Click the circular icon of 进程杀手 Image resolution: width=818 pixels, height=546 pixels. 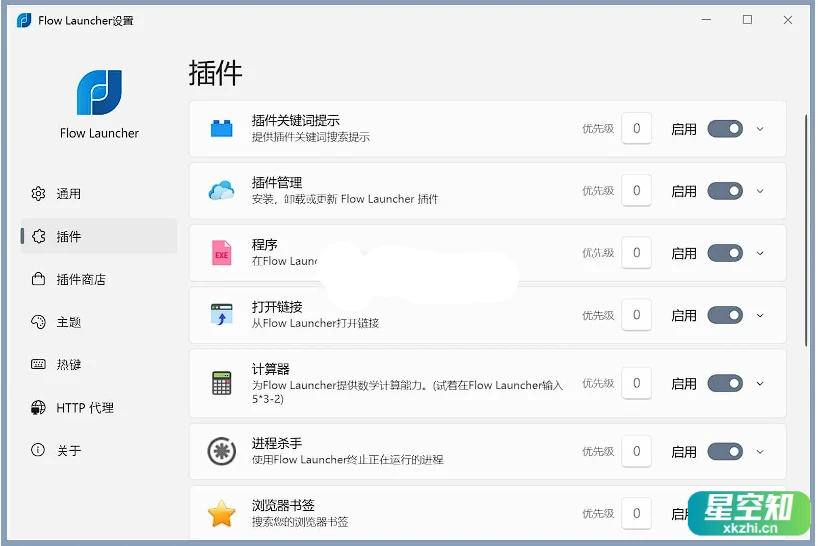(x=221, y=451)
